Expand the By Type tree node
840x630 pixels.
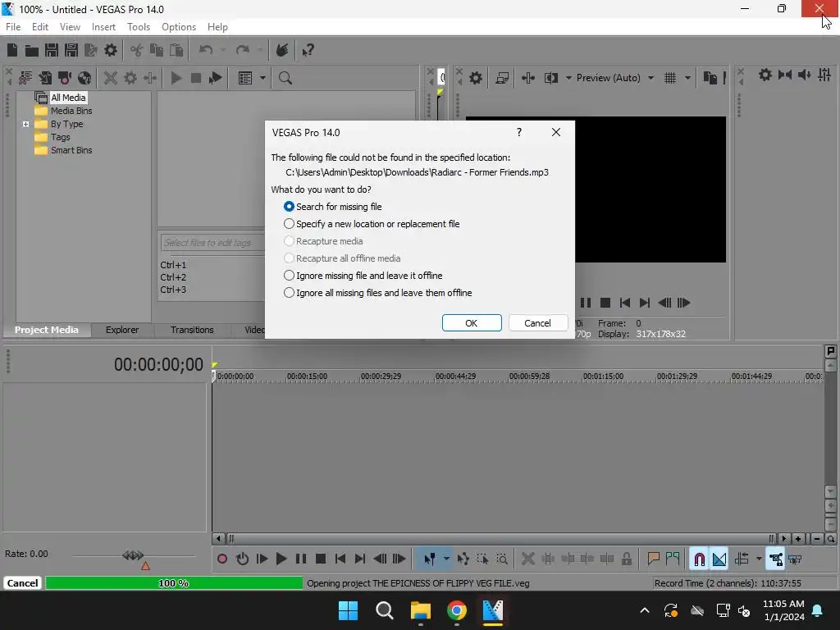(x=25, y=125)
